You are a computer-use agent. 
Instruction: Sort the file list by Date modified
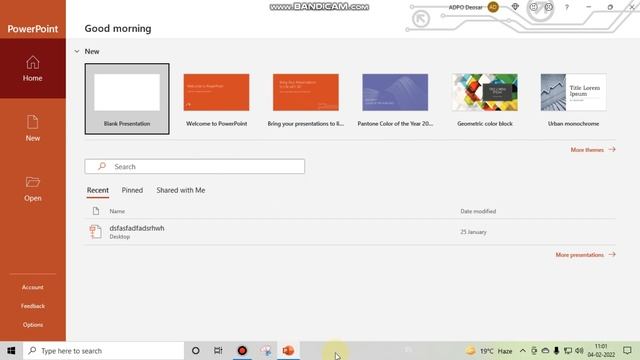point(478,211)
